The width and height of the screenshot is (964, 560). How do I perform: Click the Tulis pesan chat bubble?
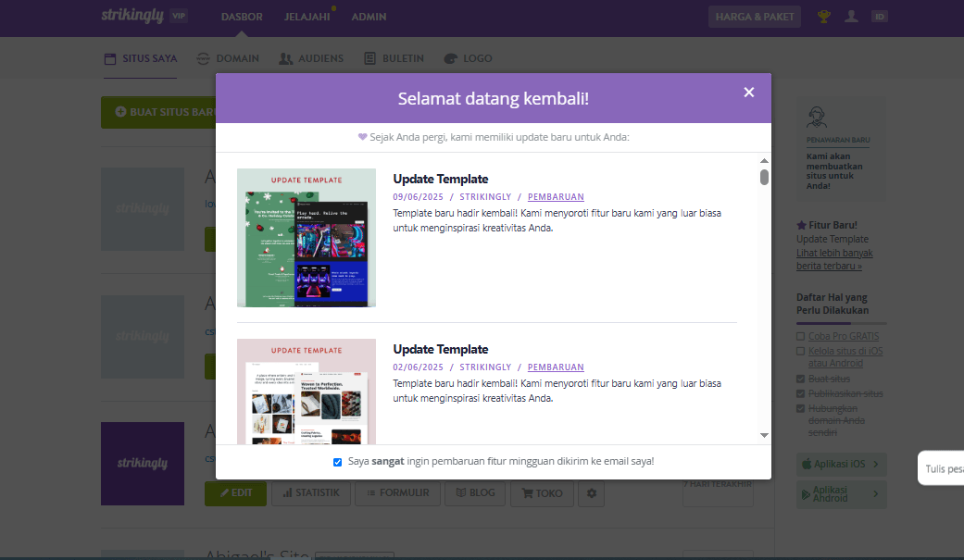[941, 468]
